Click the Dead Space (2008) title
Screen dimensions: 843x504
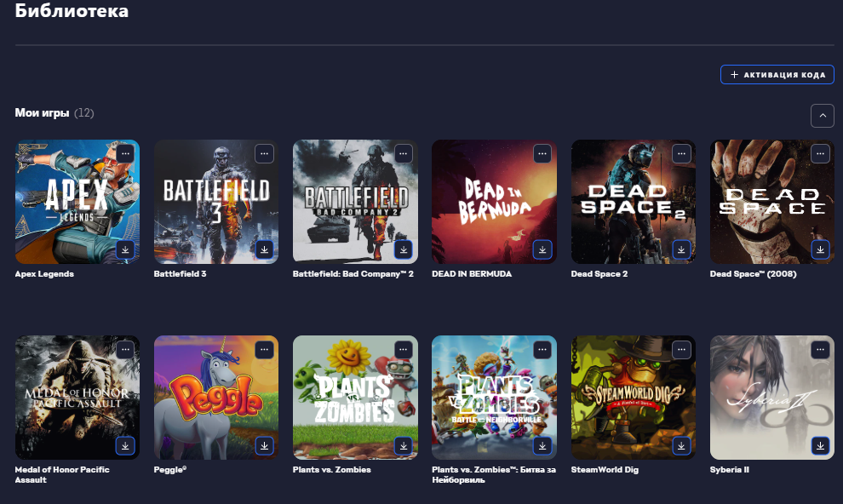click(x=754, y=274)
